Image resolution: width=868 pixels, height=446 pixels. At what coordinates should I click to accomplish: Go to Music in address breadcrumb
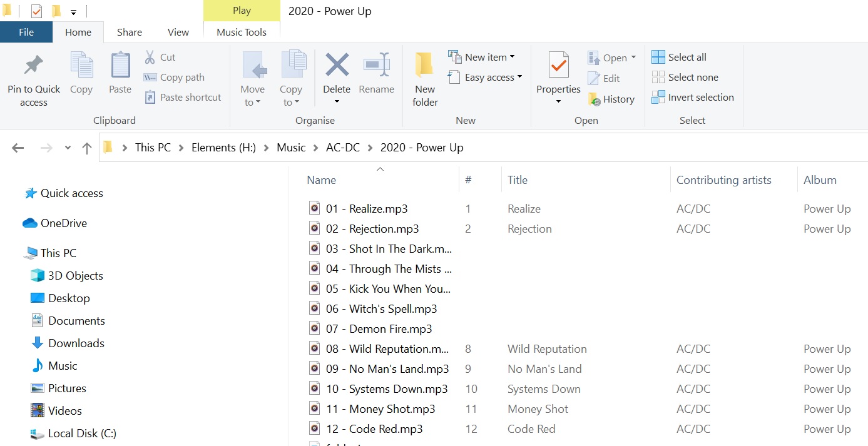pyautogui.click(x=291, y=148)
